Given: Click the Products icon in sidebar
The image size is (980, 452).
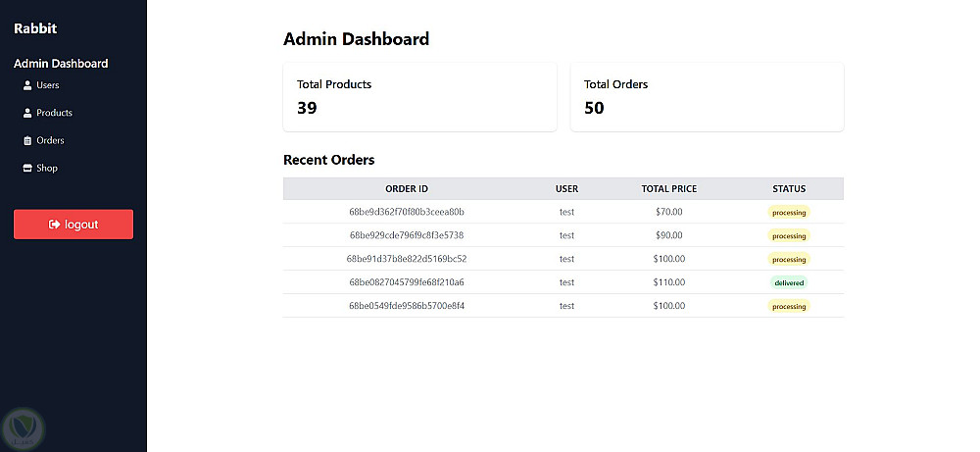Looking at the screenshot, I should (27, 113).
